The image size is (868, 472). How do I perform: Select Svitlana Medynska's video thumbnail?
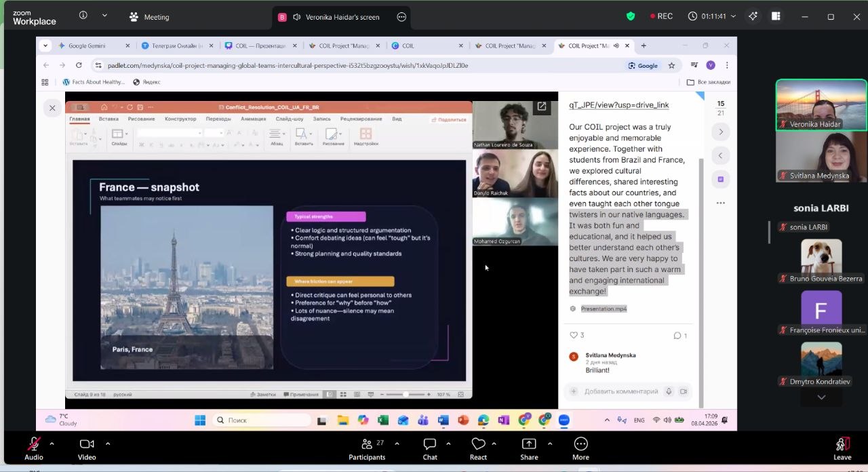(x=821, y=157)
